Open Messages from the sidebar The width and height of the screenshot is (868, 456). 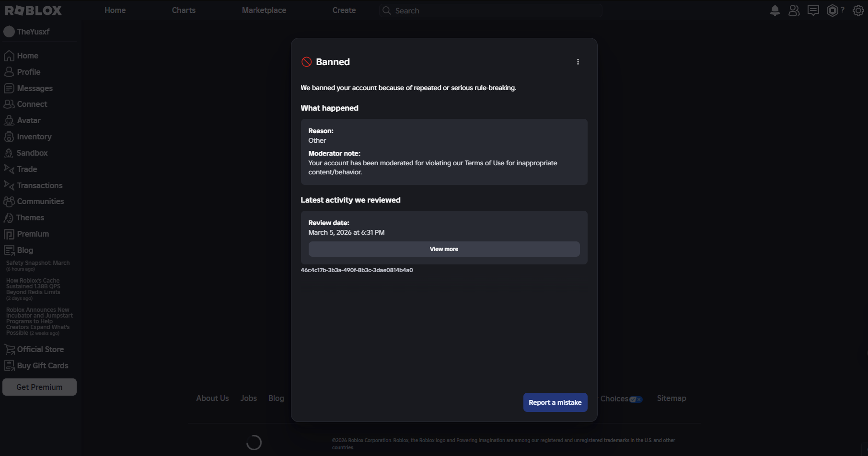(x=29, y=88)
